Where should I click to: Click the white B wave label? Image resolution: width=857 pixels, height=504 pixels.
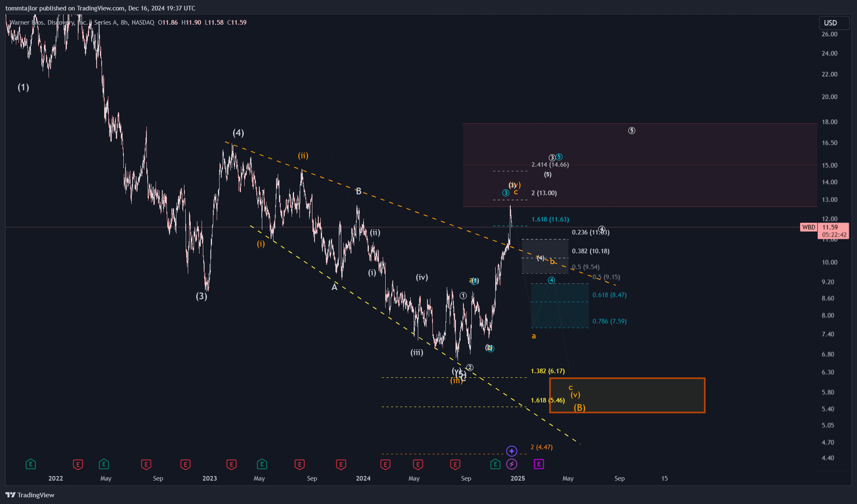(x=358, y=191)
